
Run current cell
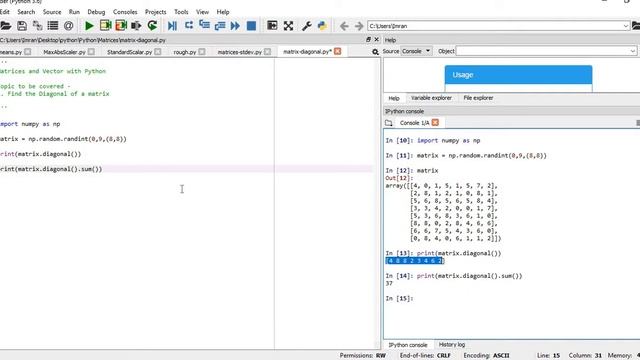pyautogui.click(x=105, y=26)
